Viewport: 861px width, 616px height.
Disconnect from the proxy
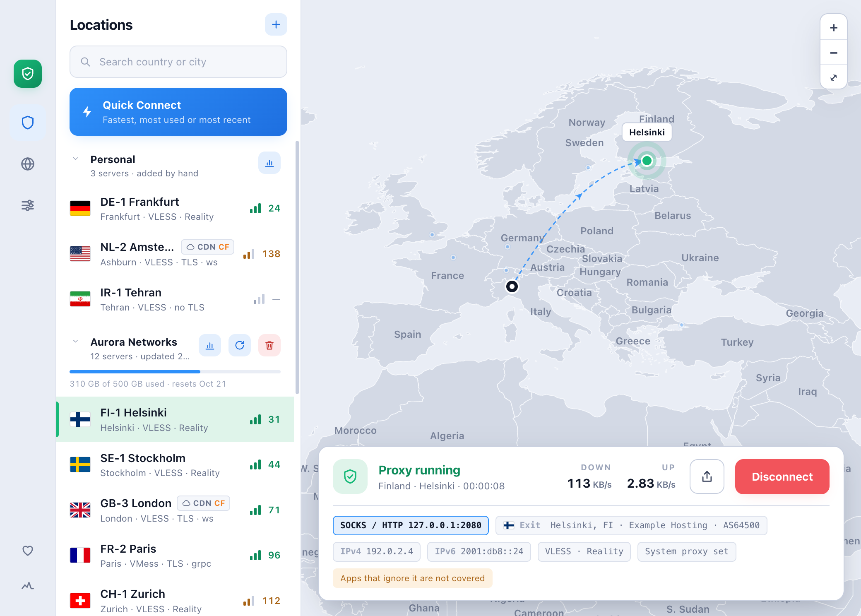782,476
